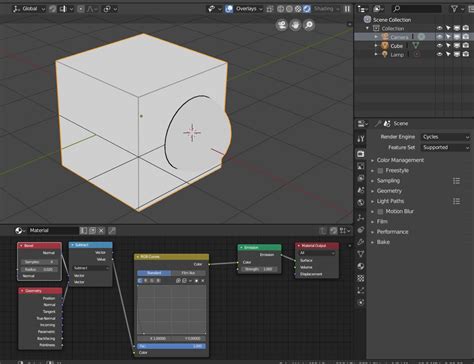The height and width of the screenshot is (364, 474).
Task: Toggle Lamp visibility eye in outliner
Action: tap(439, 54)
